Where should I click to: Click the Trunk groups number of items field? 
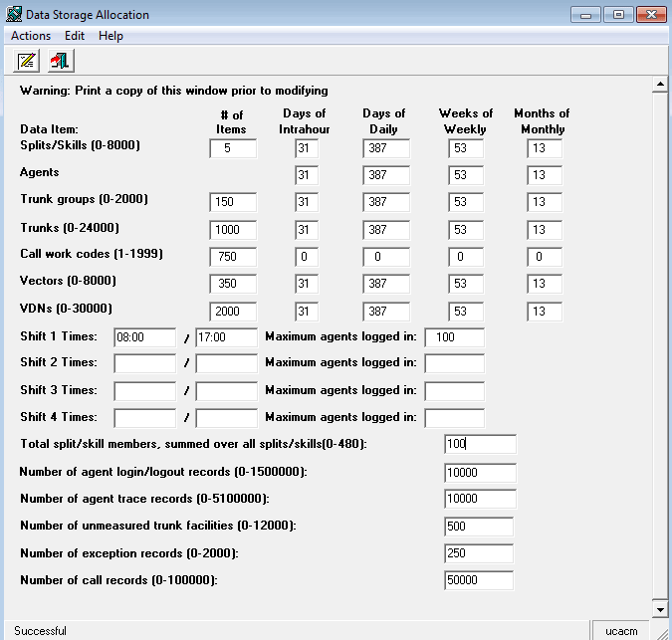click(233, 202)
